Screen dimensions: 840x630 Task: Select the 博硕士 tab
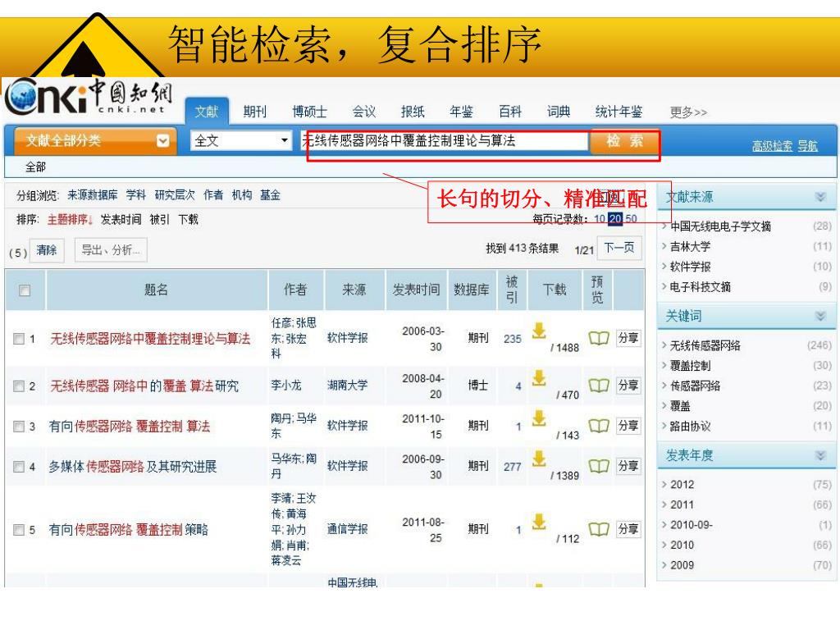309,112
